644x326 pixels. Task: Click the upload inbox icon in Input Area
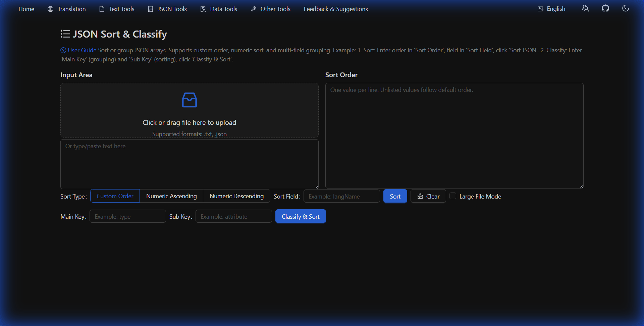(189, 100)
